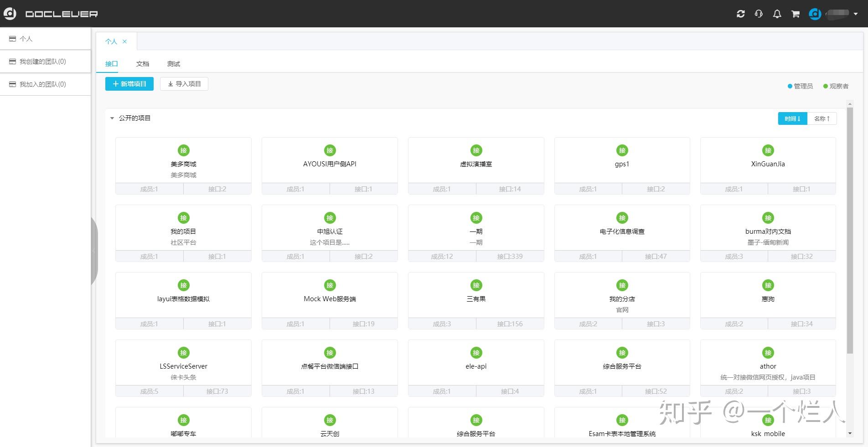Click 成员:3 on burma对内文档 card
Viewport: 868px width, 447px height.
coord(734,257)
